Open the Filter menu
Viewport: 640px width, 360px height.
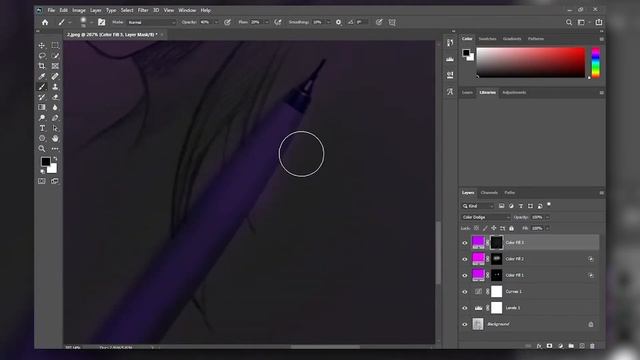point(143,10)
